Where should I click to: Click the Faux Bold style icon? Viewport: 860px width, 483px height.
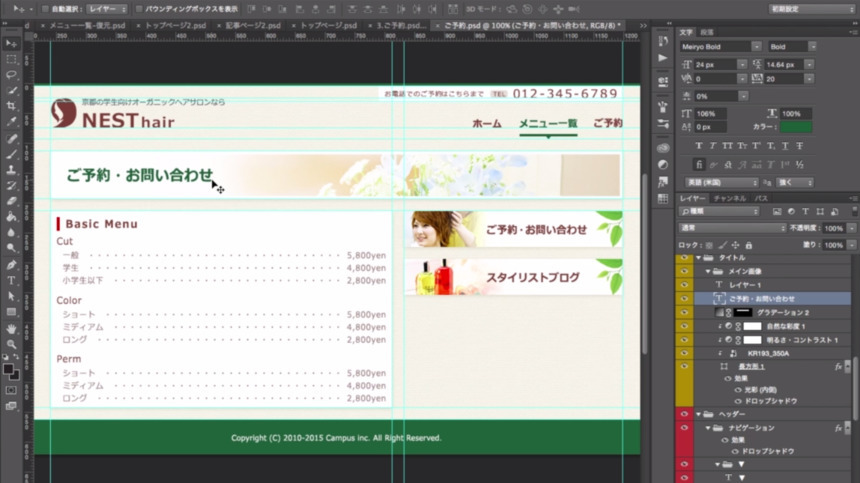click(698, 146)
